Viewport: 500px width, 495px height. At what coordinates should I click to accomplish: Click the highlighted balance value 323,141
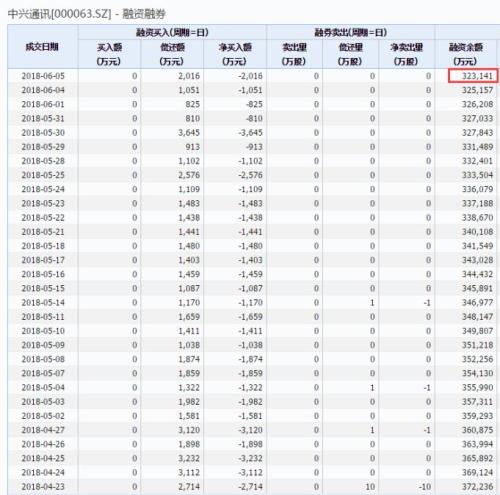[x=477, y=76]
